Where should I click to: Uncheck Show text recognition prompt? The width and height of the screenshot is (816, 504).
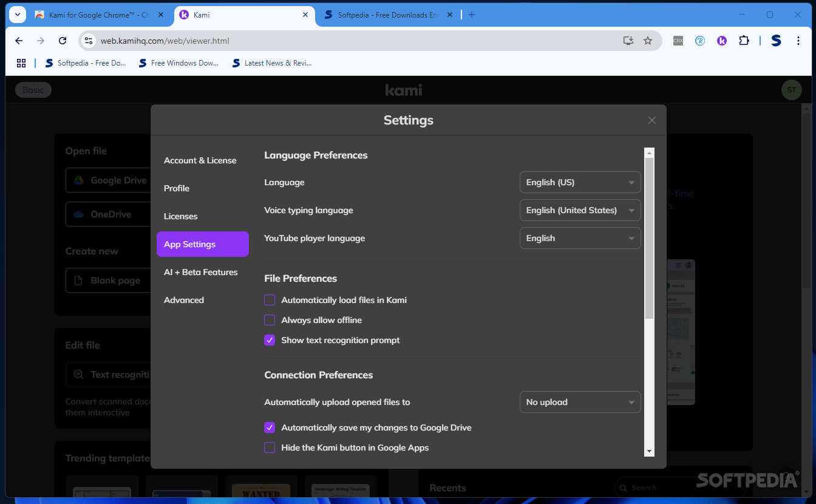[270, 340]
